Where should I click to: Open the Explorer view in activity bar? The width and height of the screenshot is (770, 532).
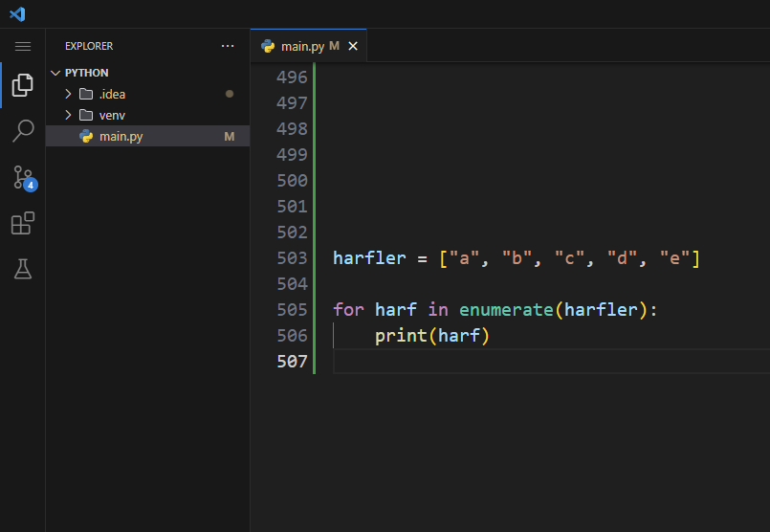[23, 85]
